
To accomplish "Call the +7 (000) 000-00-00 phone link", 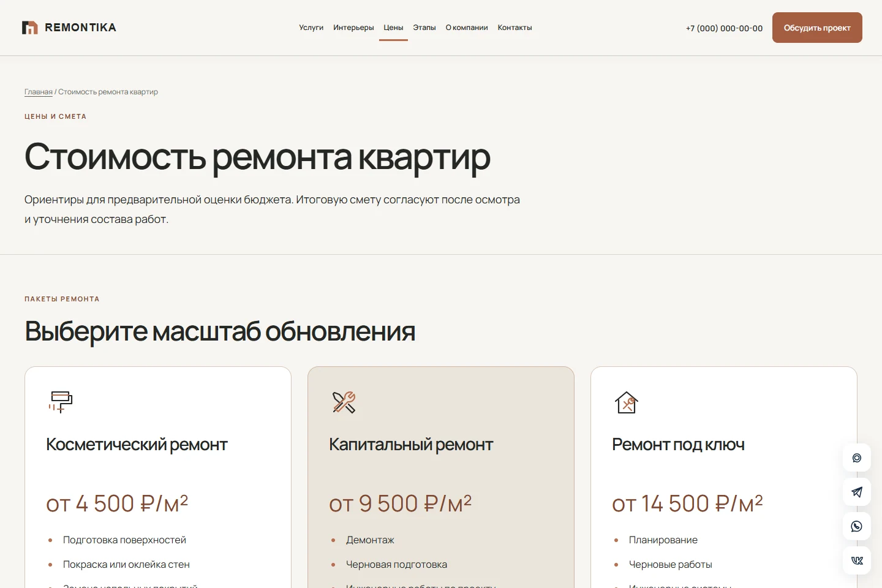I will 725,28.
